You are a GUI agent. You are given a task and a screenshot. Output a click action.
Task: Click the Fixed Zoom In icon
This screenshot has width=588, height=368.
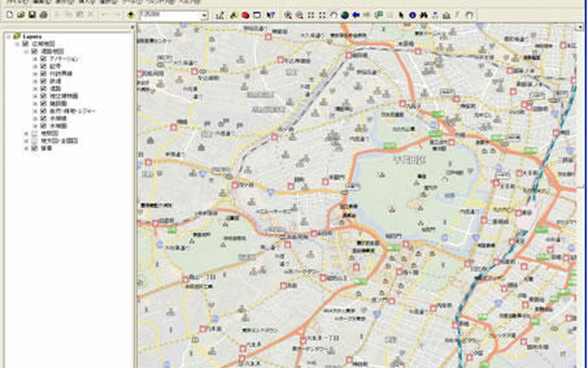[x=311, y=16]
